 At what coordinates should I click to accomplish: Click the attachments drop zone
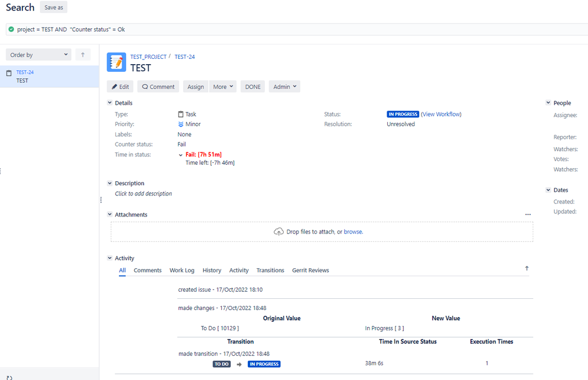tap(322, 232)
